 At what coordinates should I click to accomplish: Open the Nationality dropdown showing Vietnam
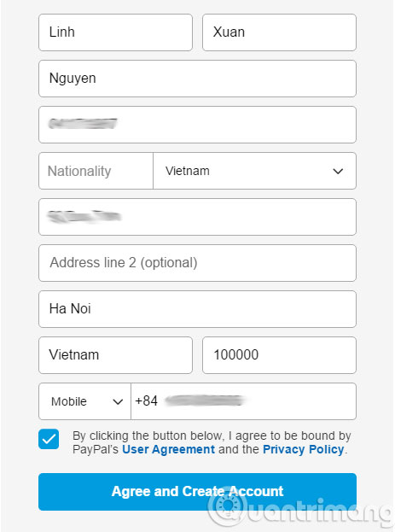click(x=254, y=171)
